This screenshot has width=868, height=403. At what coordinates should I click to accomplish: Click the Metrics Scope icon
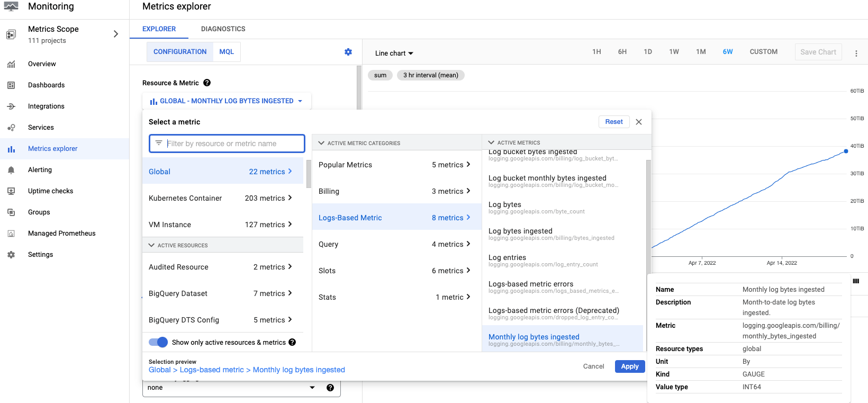[x=11, y=34]
